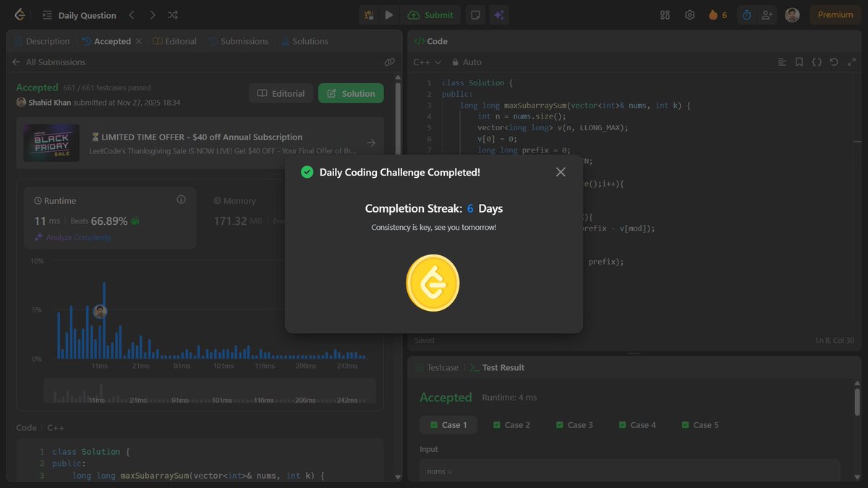Click the left panel scrollbar down arrow
This screenshot has width=868, height=488.
click(398, 477)
